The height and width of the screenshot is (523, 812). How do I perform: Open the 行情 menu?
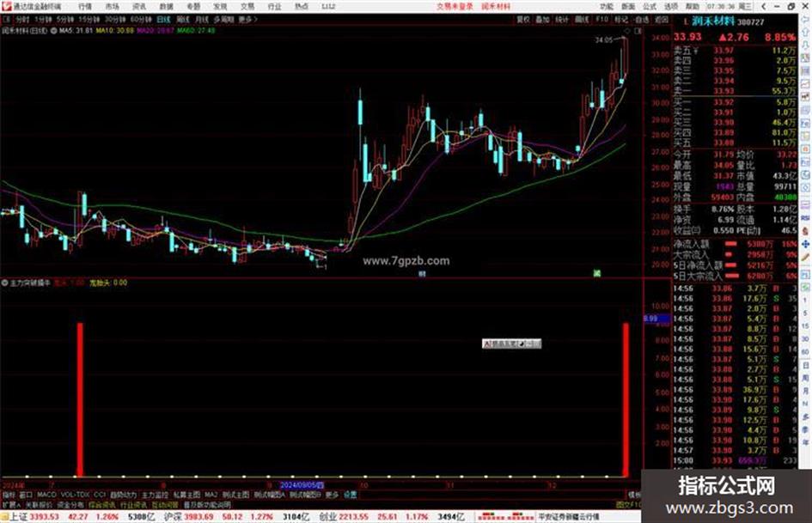click(84, 6)
